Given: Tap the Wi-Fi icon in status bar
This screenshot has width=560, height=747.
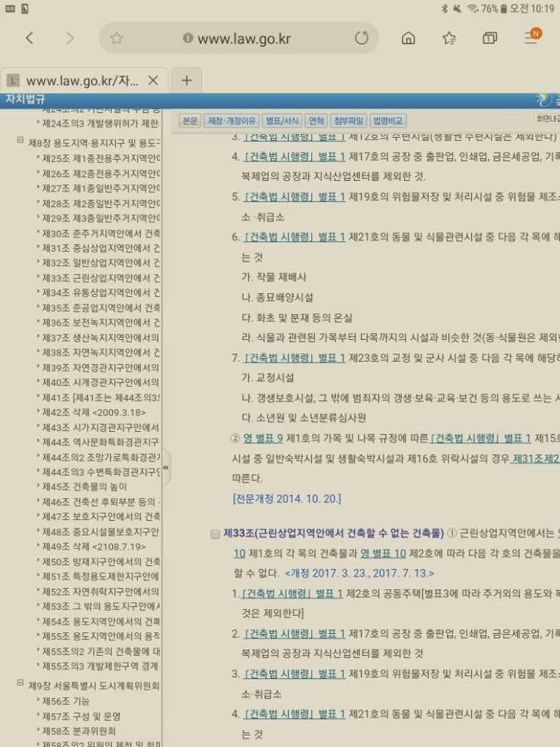Looking at the screenshot, I should point(473,8).
